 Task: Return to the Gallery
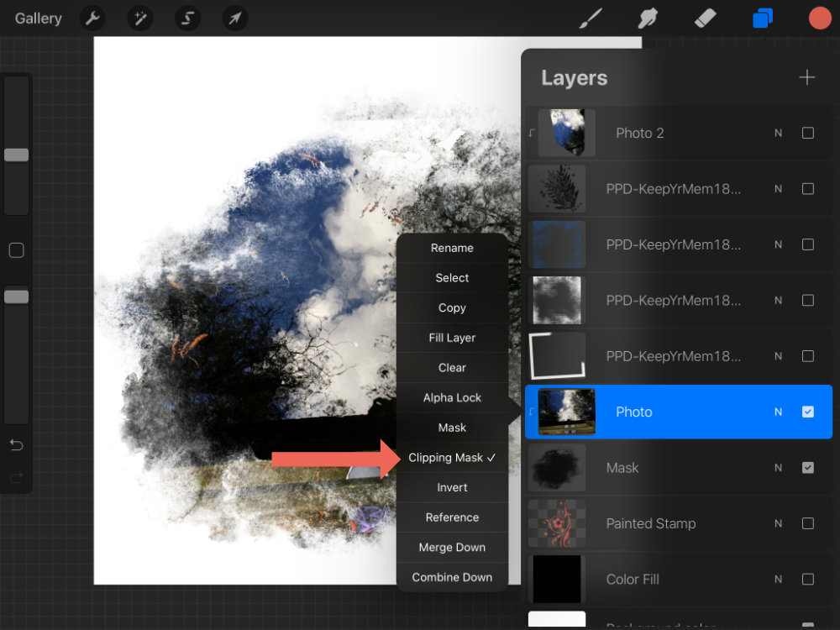tap(38, 18)
